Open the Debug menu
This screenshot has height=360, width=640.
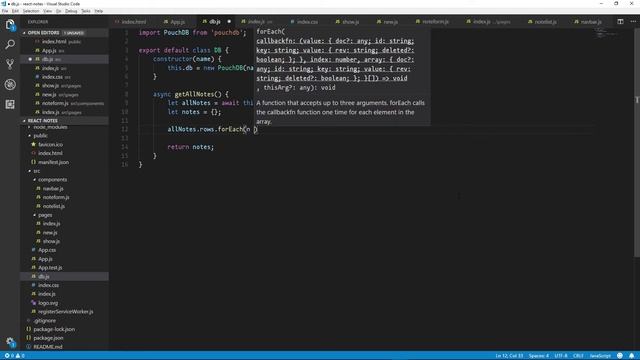(x=71, y=11)
